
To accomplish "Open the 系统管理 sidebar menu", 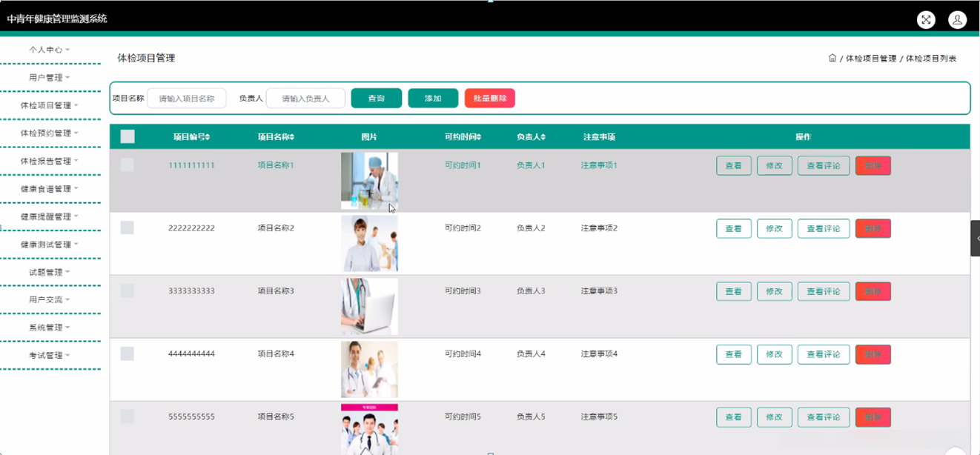I will coord(50,328).
